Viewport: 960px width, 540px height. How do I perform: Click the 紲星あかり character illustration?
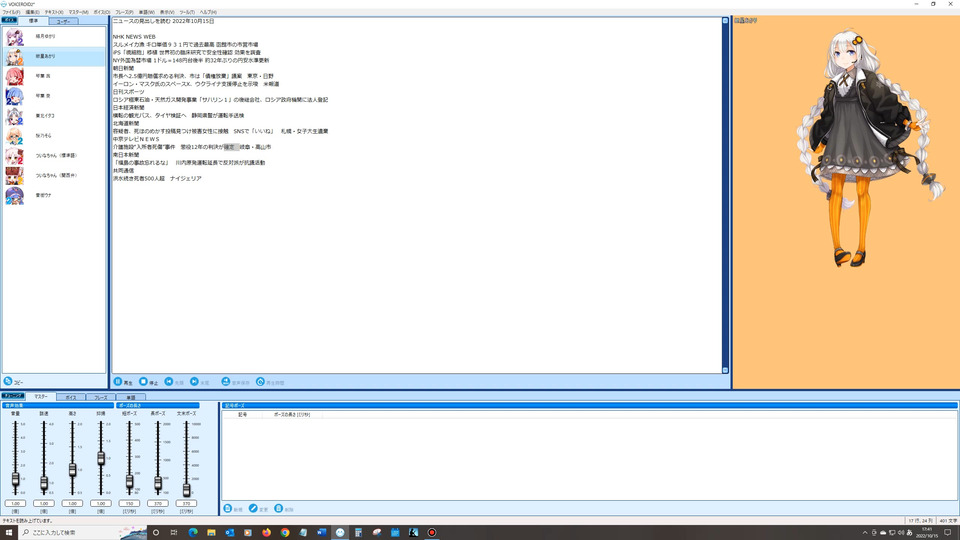869,147
